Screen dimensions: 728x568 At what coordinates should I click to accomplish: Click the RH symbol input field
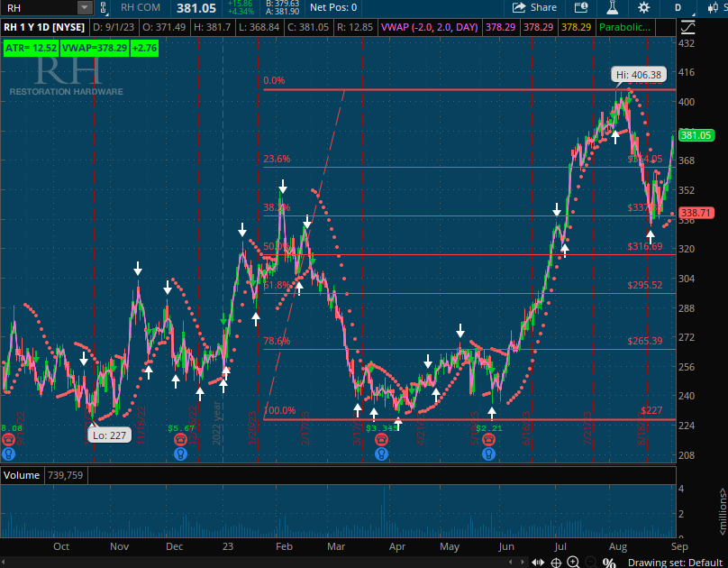pos(40,7)
